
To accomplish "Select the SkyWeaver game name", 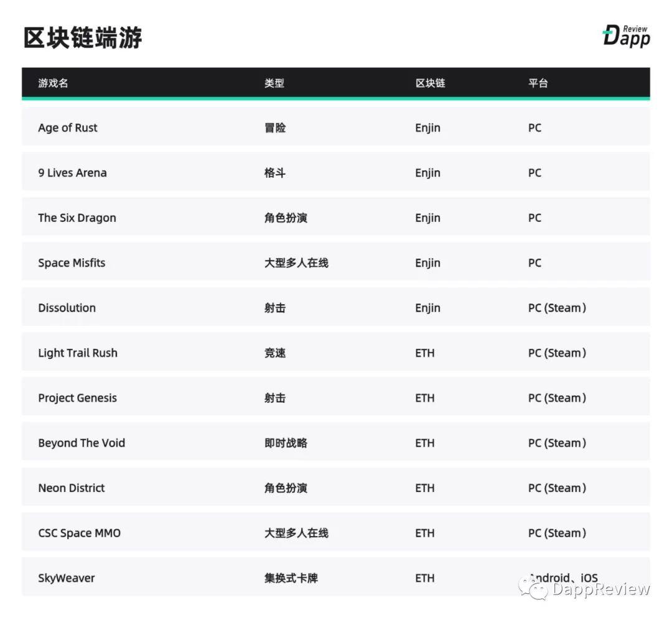I will point(67,578).
